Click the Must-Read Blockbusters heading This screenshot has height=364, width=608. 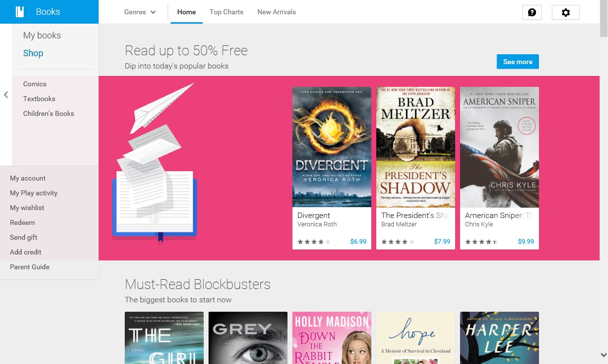pos(198,285)
